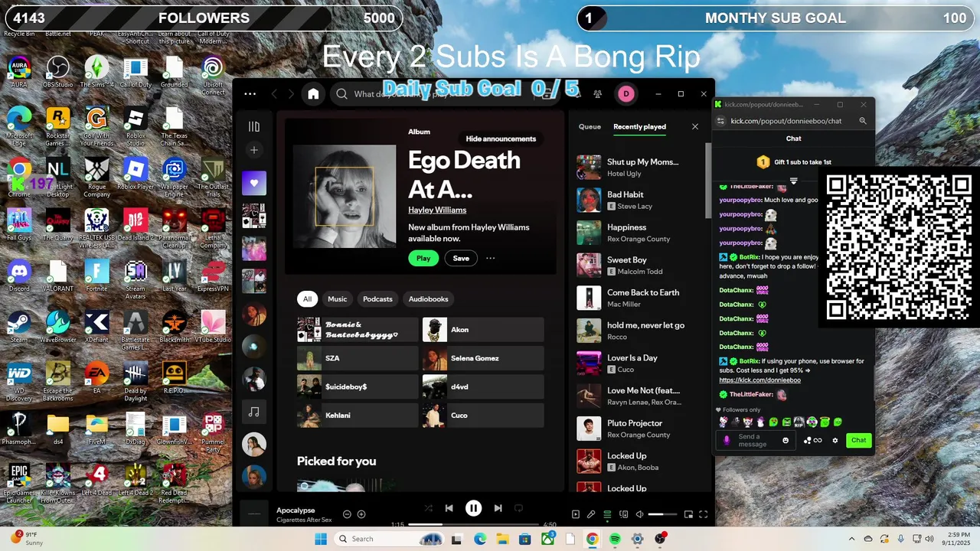Select Pluto Projector in Recently played
Screen dimensions: 980x551
tap(639, 429)
